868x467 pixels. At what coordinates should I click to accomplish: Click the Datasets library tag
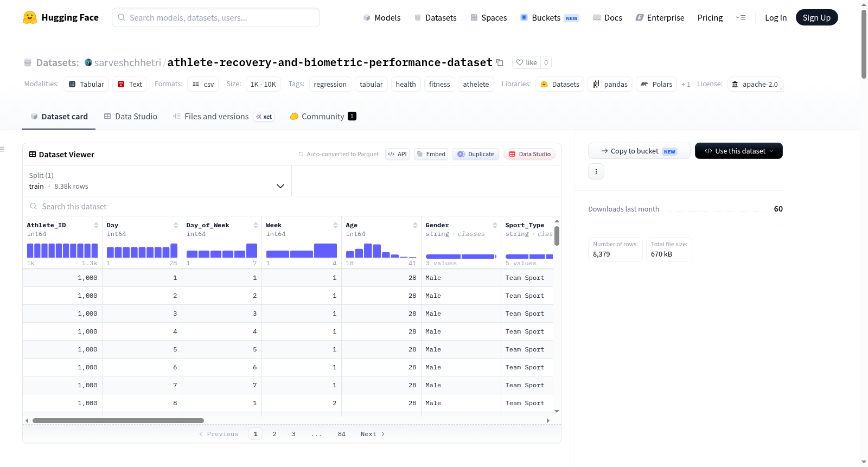[x=560, y=84]
